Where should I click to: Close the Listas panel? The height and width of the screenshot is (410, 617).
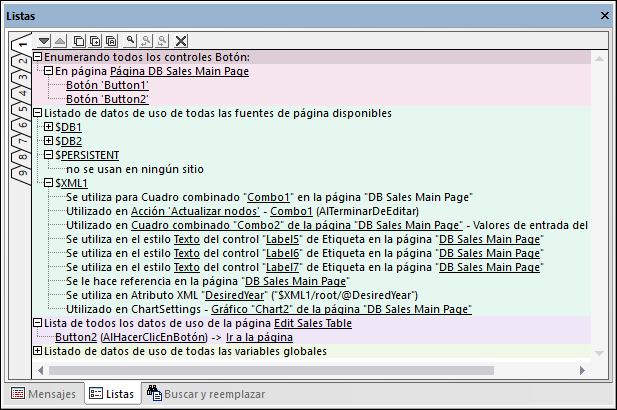point(603,17)
